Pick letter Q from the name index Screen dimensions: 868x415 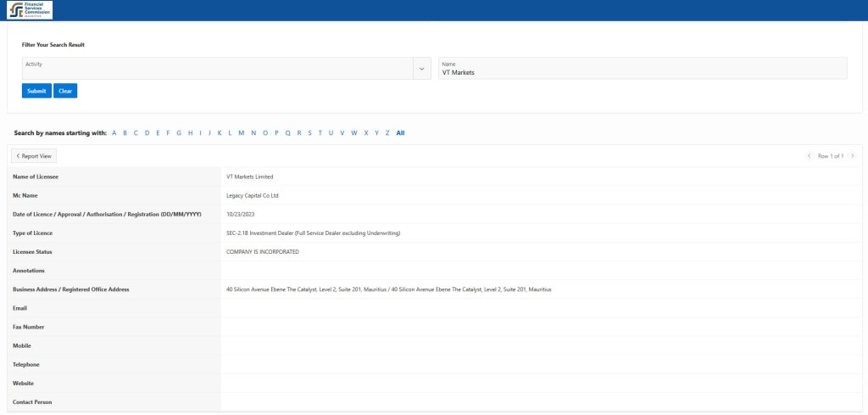[x=287, y=133]
